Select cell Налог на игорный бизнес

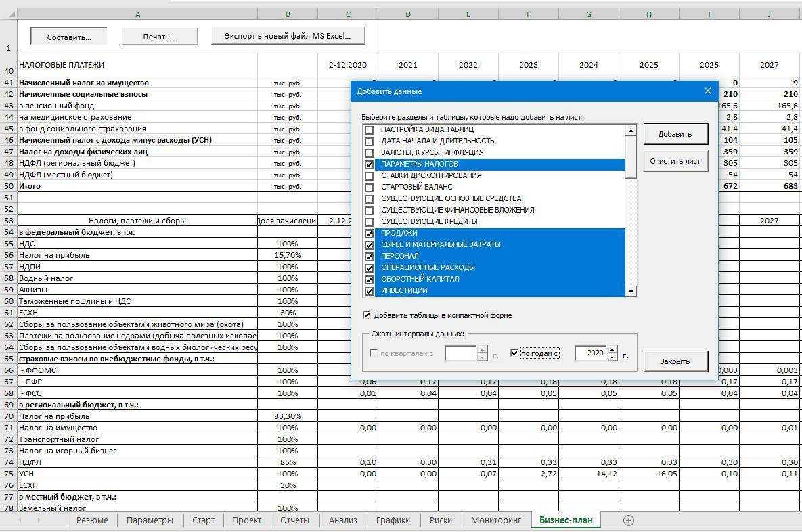coord(137,451)
